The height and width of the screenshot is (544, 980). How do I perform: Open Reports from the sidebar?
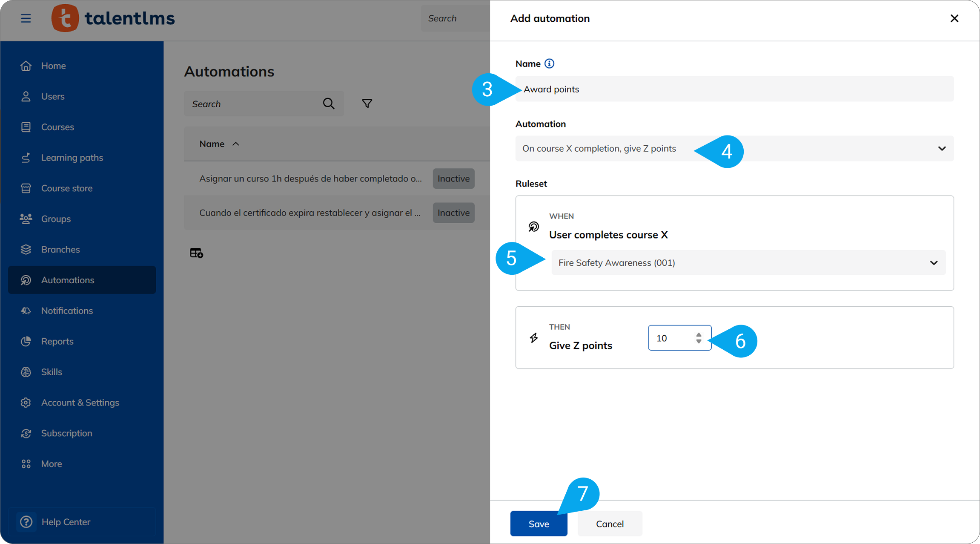(57, 341)
